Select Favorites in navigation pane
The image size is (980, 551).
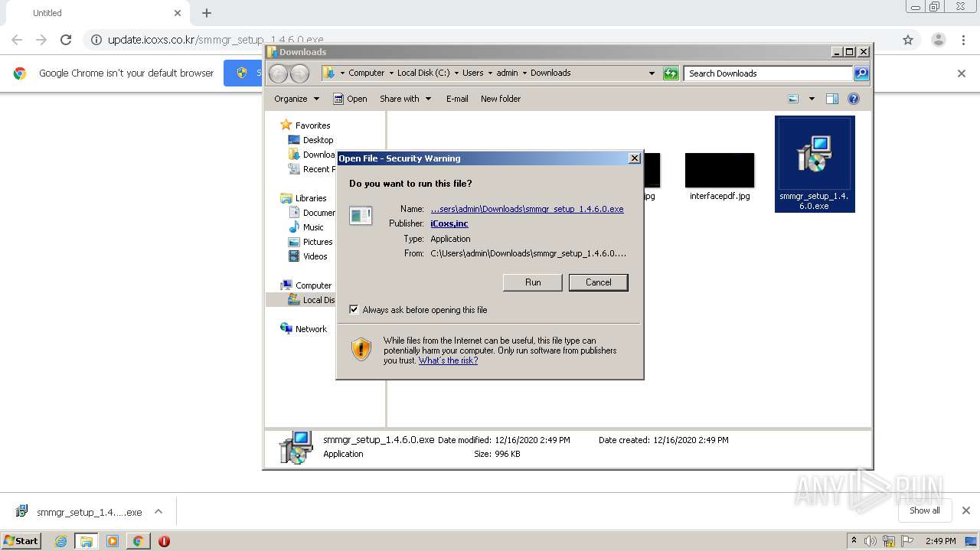pyautogui.click(x=312, y=126)
